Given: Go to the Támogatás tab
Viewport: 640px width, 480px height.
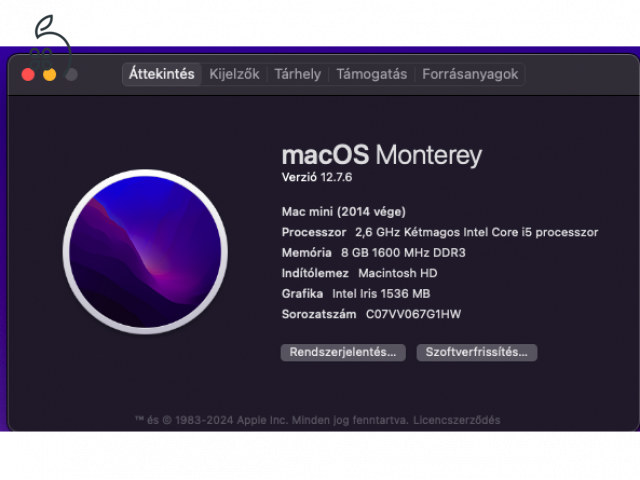Looking at the screenshot, I should coord(371,74).
